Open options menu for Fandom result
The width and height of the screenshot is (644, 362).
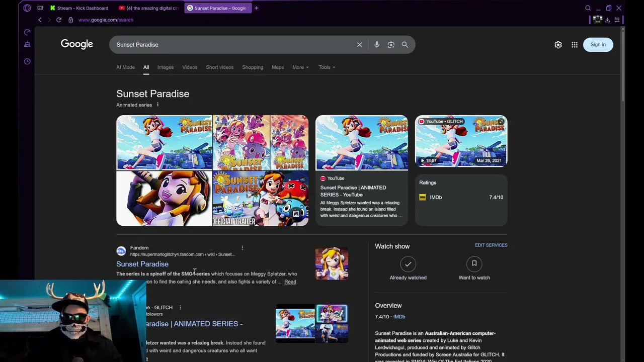click(x=242, y=248)
